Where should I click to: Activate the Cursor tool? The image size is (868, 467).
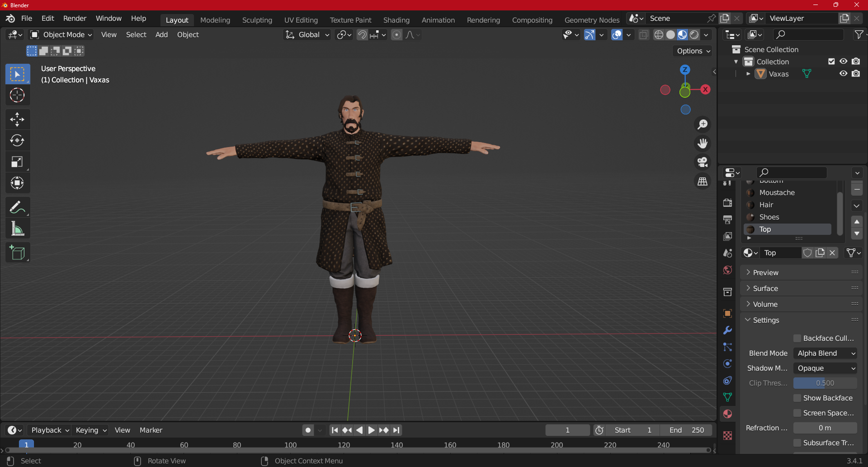pyautogui.click(x=18, y=95)
